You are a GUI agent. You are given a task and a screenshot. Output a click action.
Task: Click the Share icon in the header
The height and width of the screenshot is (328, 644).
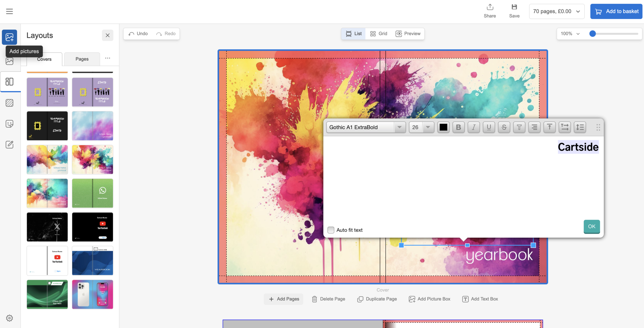click(x=490, y=7)
